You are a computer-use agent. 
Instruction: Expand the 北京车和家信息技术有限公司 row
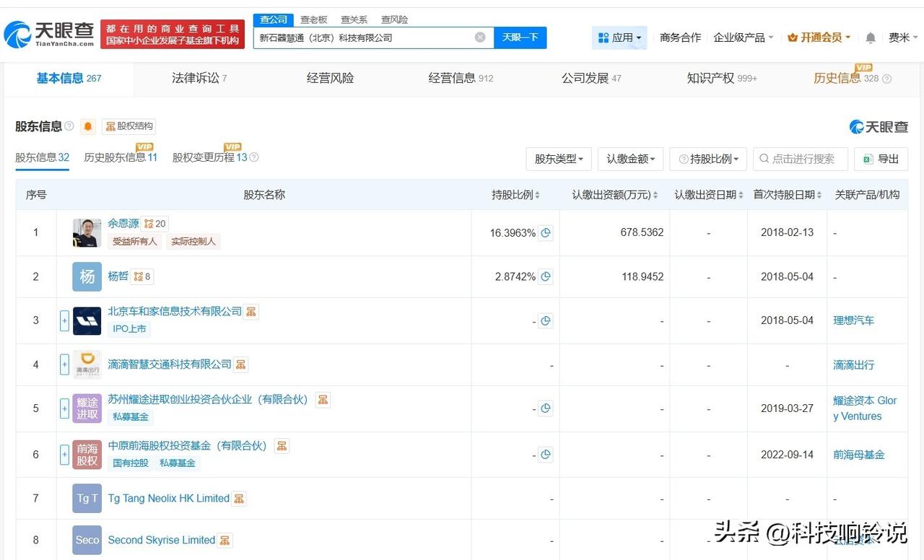(x=64, y=320)
